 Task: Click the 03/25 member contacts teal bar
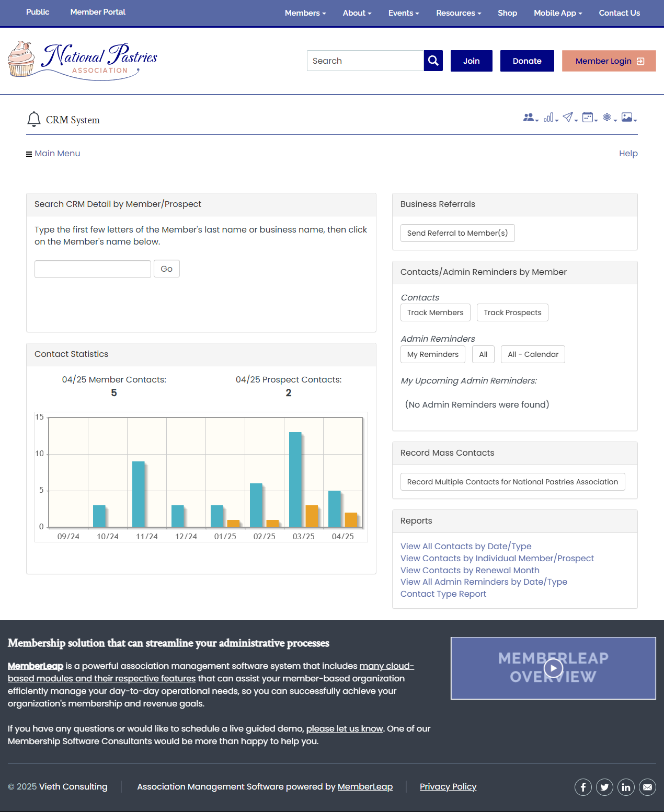[295, 480]
